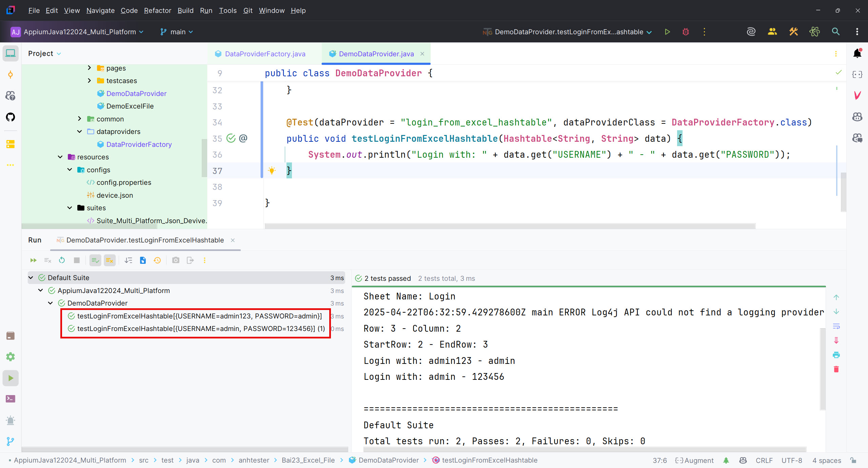Expand the testcases folder
This screenshot has height=468, width=868.
89,80
